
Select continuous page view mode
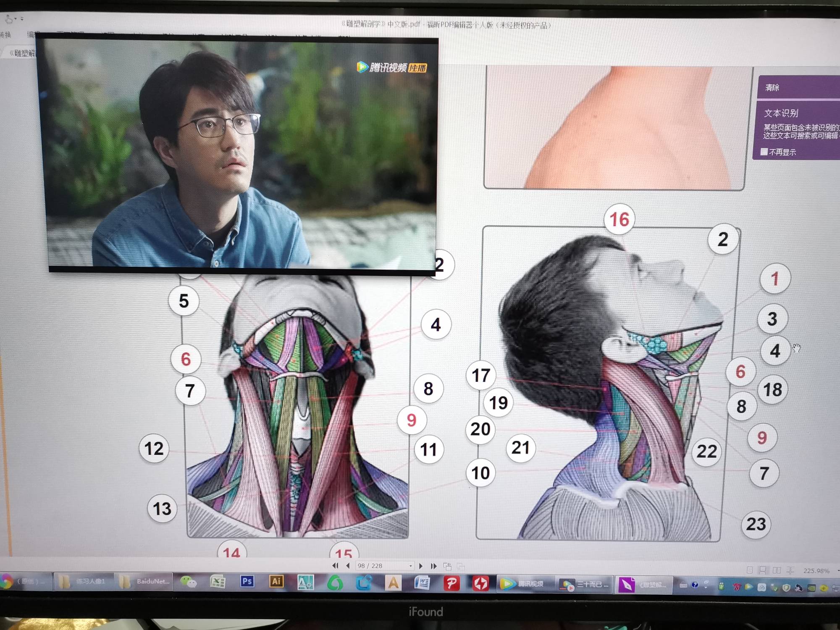click(763, 570)
